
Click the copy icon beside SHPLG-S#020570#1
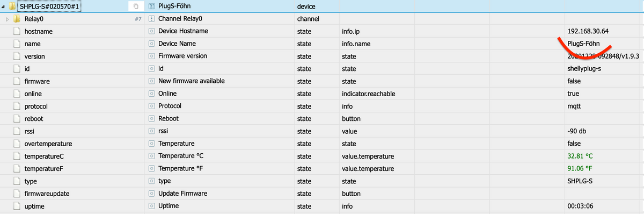136,6
